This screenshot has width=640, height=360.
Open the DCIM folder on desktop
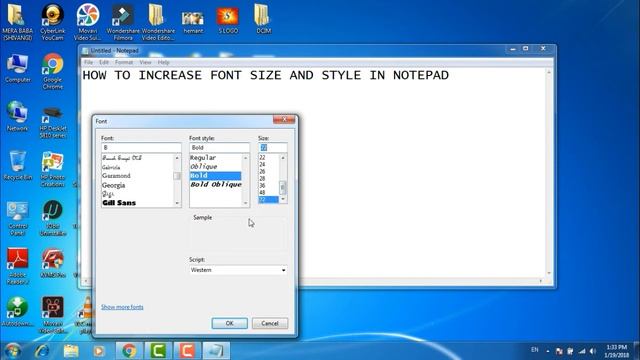263,18
